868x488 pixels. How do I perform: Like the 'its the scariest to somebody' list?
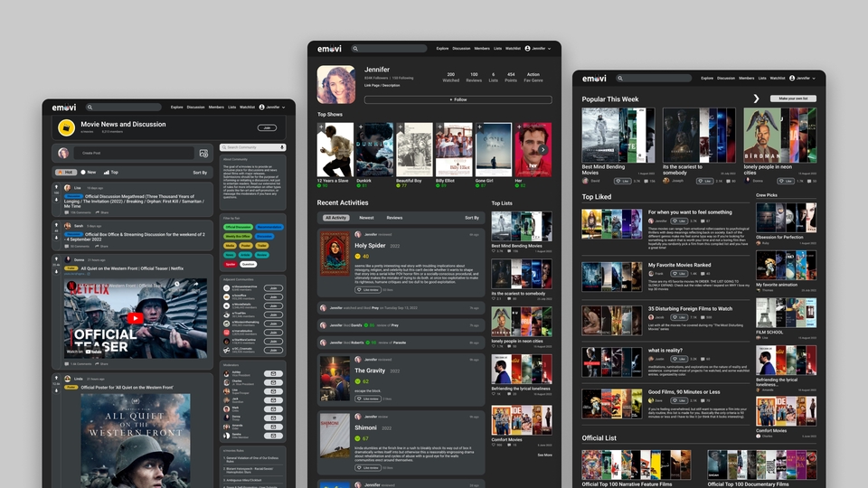[704, 181]
